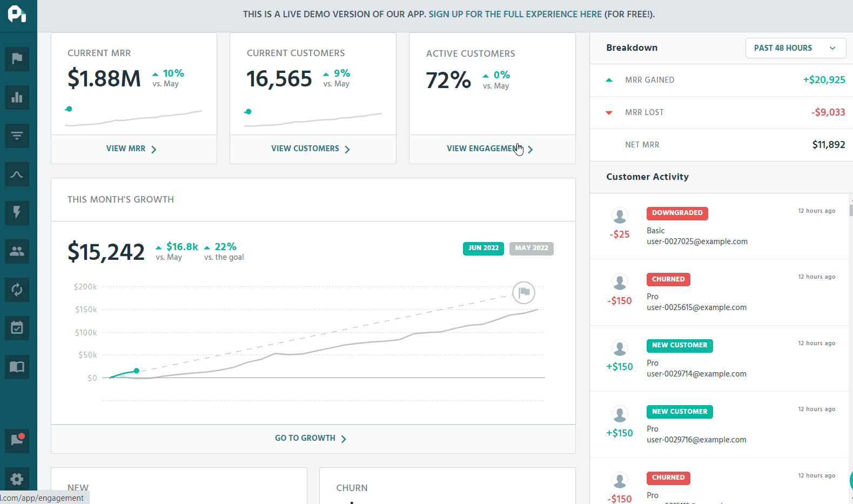This screenshot has height=504, width=853.
Task: Click the $15,242 growth value
Action: click(x=106, y=252)
